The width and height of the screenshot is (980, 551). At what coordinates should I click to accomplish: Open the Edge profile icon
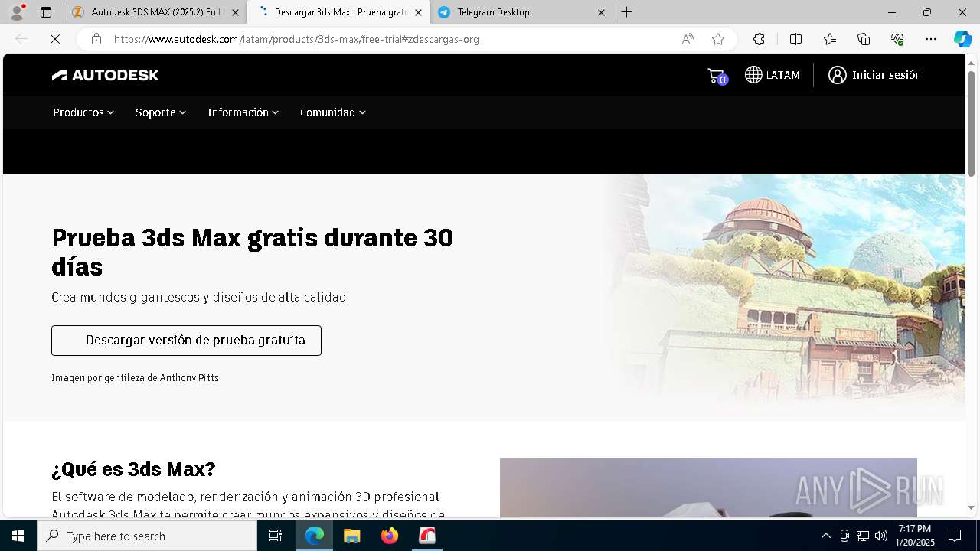(x=17, y=12)
